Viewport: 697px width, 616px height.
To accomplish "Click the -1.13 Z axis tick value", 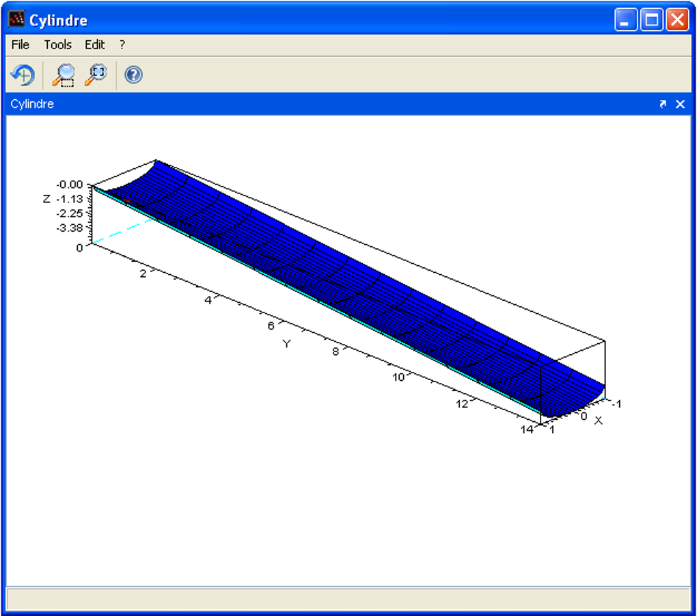I will (x=70, y=199).
